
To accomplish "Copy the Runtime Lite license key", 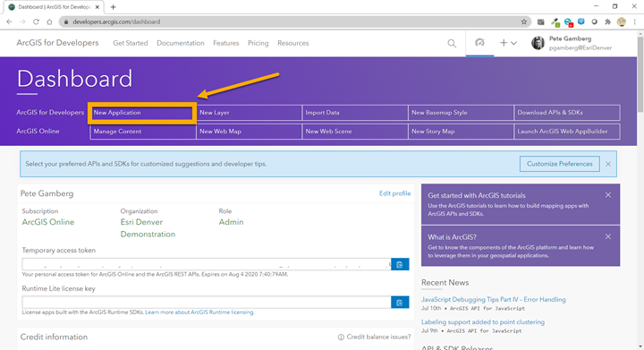I will [x=400, y=303].
